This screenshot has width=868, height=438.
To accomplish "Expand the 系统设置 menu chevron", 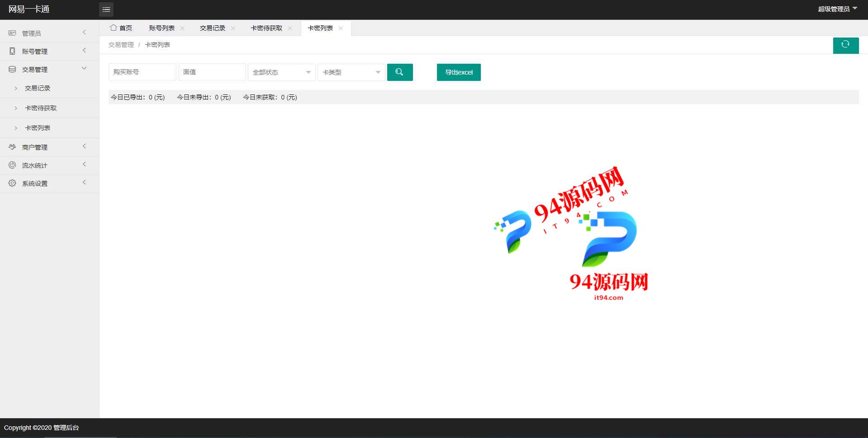I will (x=84, y=182).
